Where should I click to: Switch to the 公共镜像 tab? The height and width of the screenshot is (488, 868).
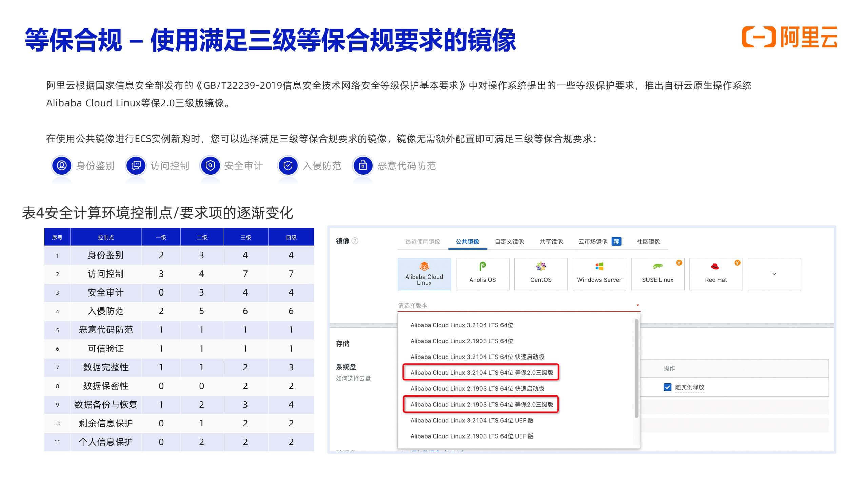click(x=467, y=241)
